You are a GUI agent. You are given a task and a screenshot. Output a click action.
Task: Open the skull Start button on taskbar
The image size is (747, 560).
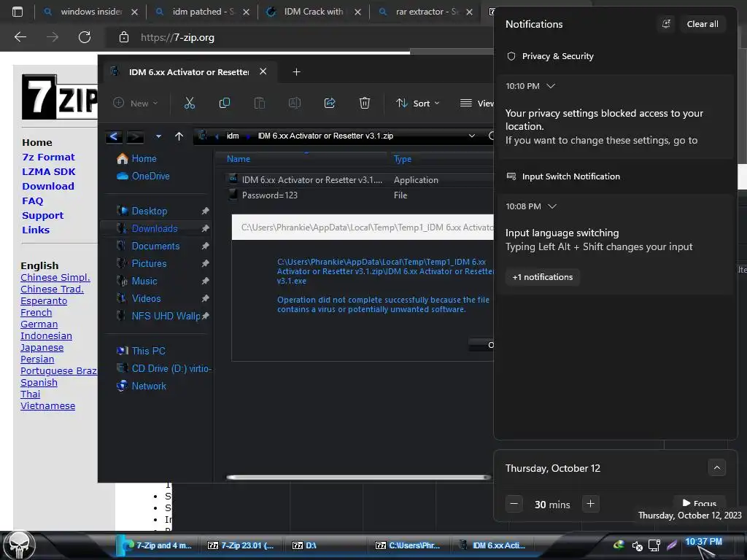pyautogui.click(x=18, y=545)
